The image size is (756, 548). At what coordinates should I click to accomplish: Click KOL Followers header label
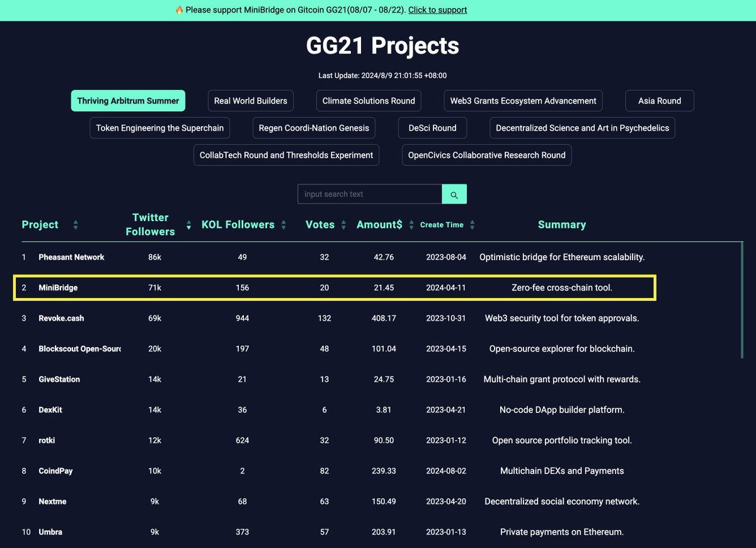tap(238, 225)
